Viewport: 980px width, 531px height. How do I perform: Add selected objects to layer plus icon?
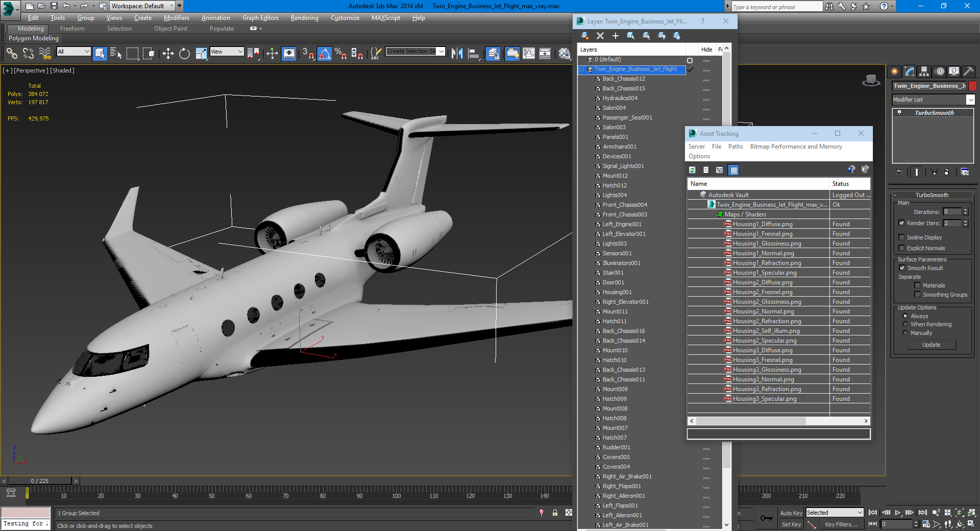(616, 36)
